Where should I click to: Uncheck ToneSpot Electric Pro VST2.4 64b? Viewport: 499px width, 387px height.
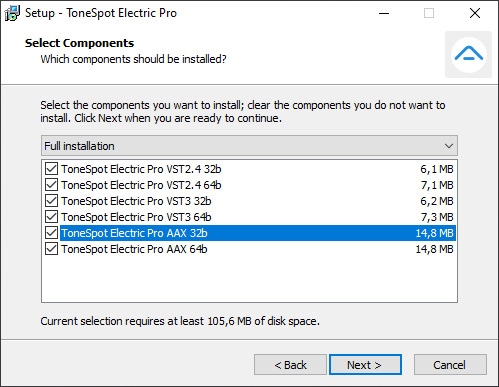[x=51, y=185]
